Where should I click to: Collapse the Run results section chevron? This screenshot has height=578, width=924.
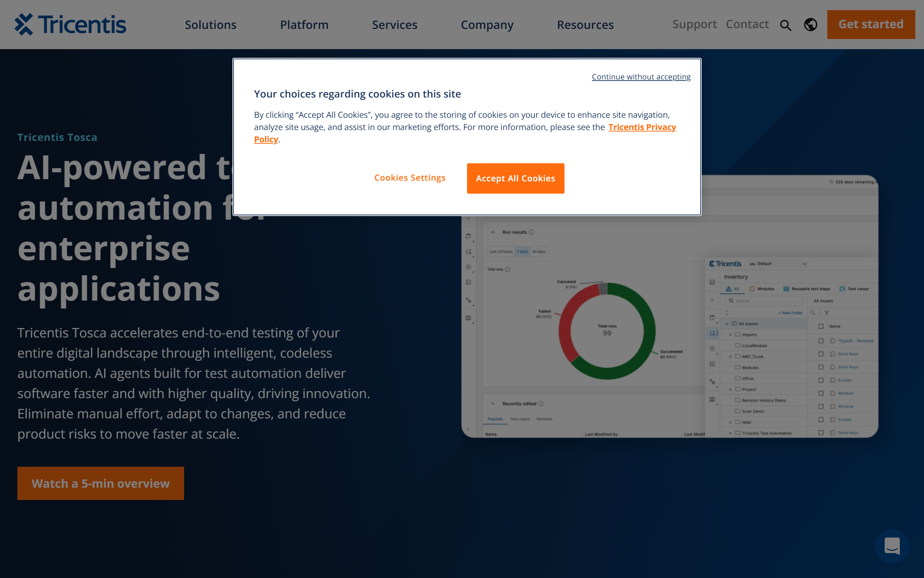point(493,232)
